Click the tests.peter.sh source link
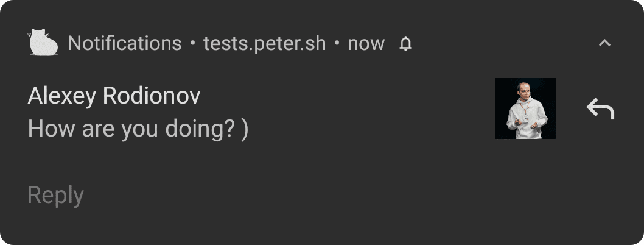The height and width of the screenshot is (245, 644). (x=264, y=43)
